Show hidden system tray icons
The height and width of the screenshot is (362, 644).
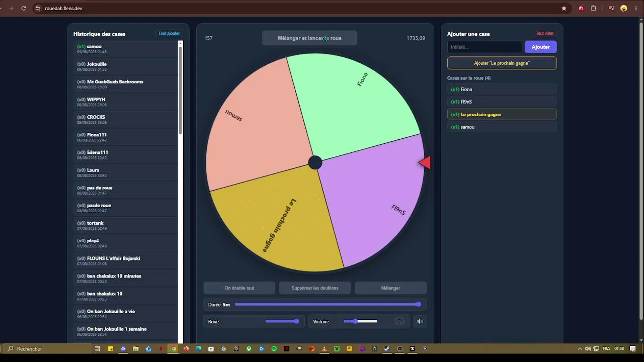pos(580,348)
